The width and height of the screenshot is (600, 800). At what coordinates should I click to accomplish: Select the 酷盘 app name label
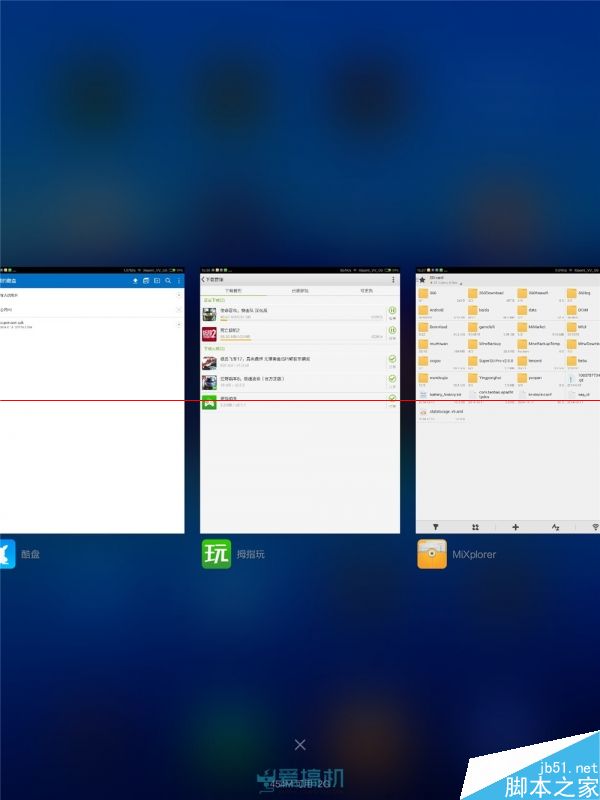pyautogui.click(x=30, y=554)
